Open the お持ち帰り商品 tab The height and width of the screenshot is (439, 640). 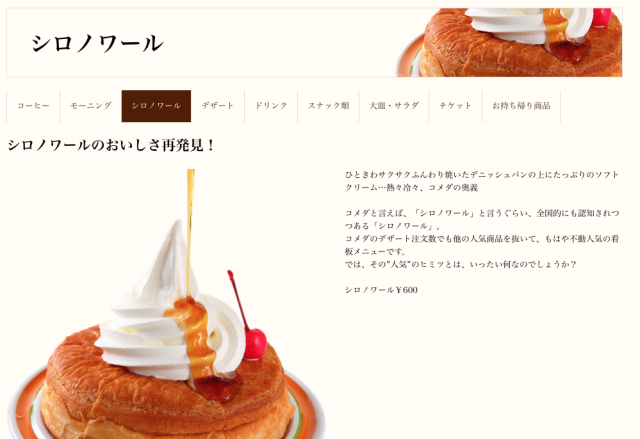[x=521, y=106]
